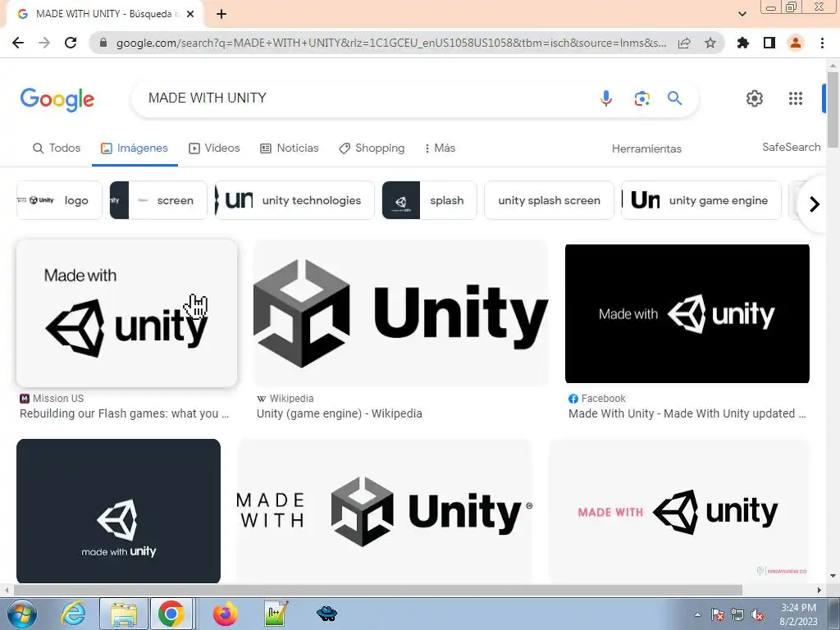This screenshot has width=840, height=630.
Task: Open the Mission US Made with unity image
Action: (x=127, y=313)
